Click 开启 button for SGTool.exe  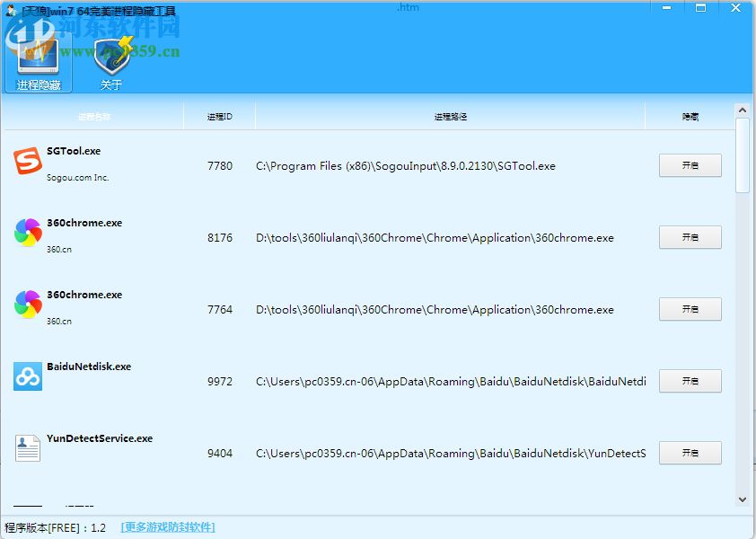point(690,165)
